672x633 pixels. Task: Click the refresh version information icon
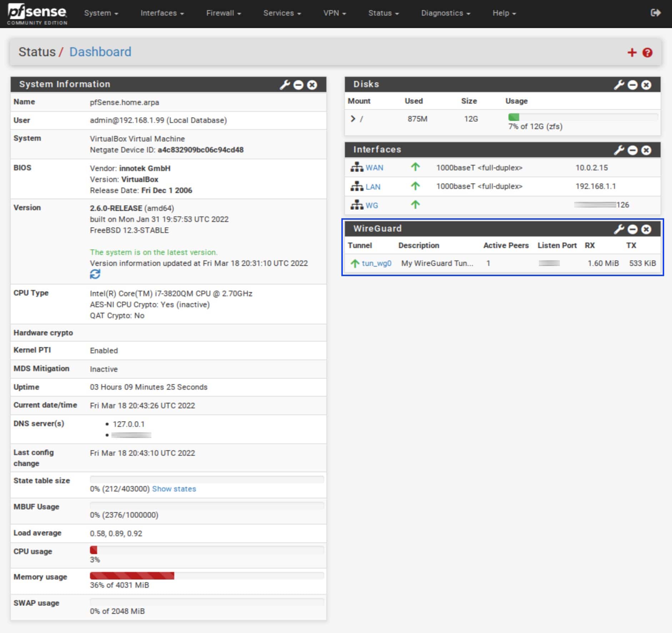point(95,274)
